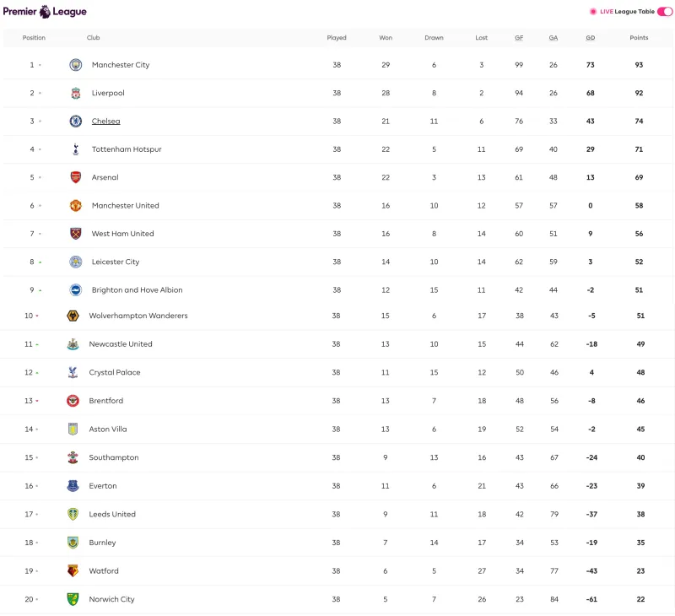The height and width of the screenshot is (616, 675).
Task: Open the Chelsea club link
Action: pyautogui.click(x=105, y=122)
